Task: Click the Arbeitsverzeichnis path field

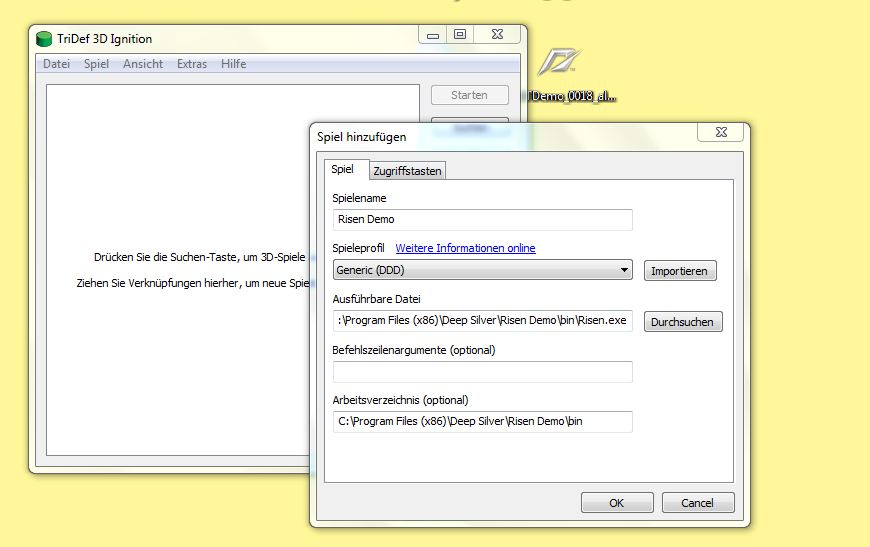Action: [x=482, y=422]
